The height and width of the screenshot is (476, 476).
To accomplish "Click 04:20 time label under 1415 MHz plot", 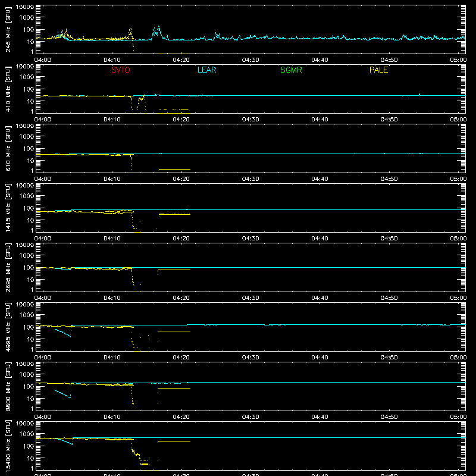I will (181, 239).
